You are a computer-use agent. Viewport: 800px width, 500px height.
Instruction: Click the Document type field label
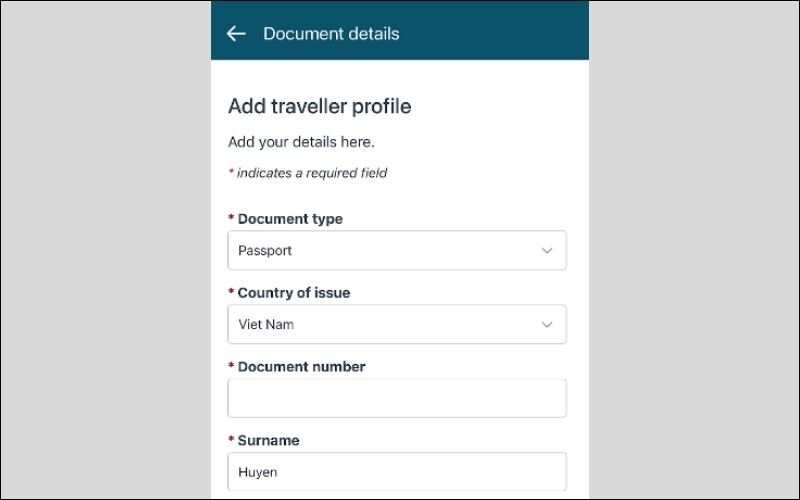click(290, 219)
